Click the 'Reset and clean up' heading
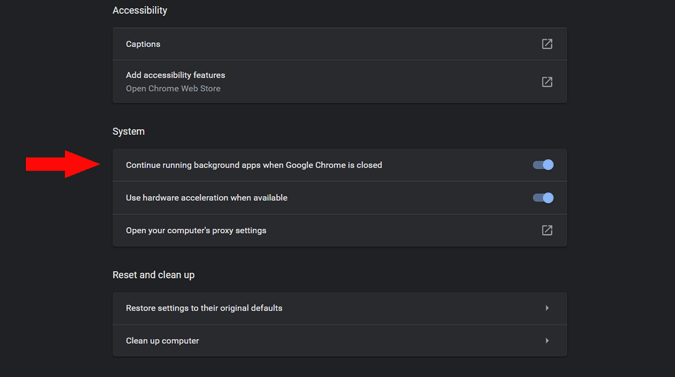The height and width of the screenshot is (377, 675). point(153,275)
